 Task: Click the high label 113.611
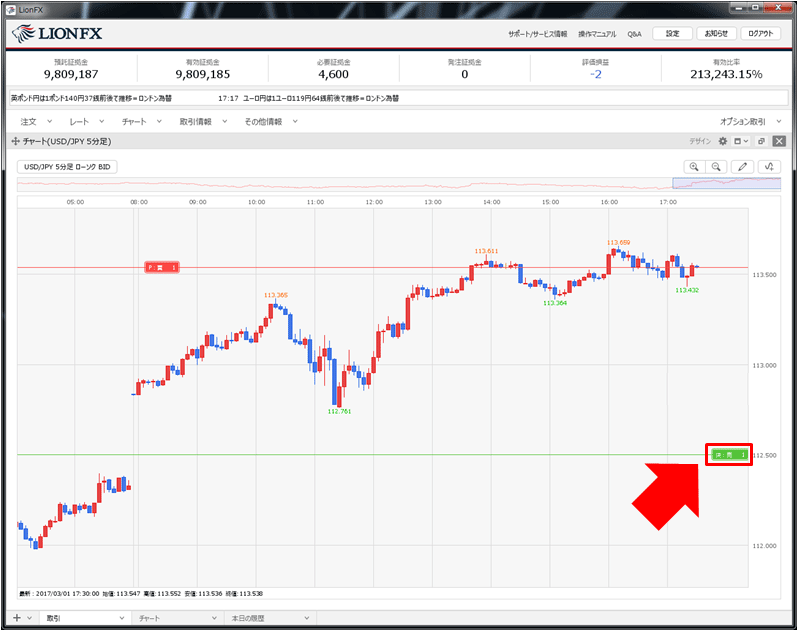pos(487,251)
